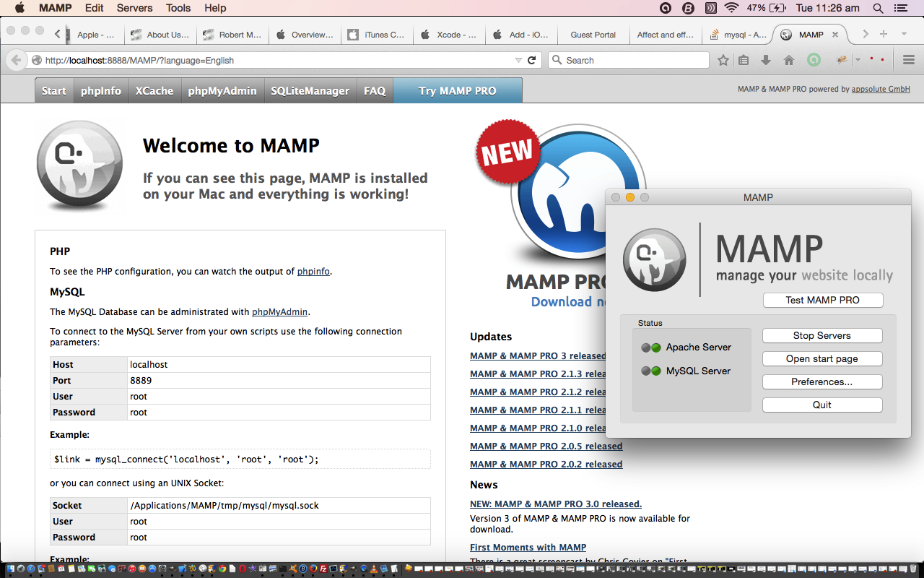
Task: Go back using the browser back arrow
Action: tap(16, 60)
